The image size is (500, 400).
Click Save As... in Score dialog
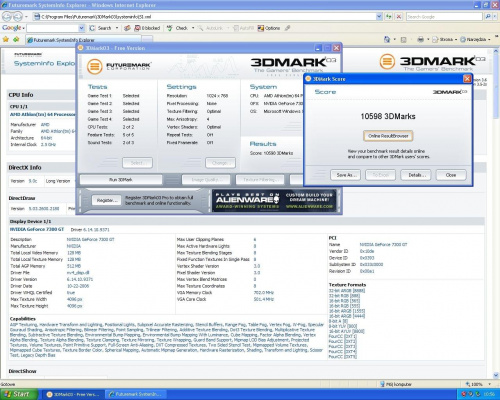[x=346, y=175]
